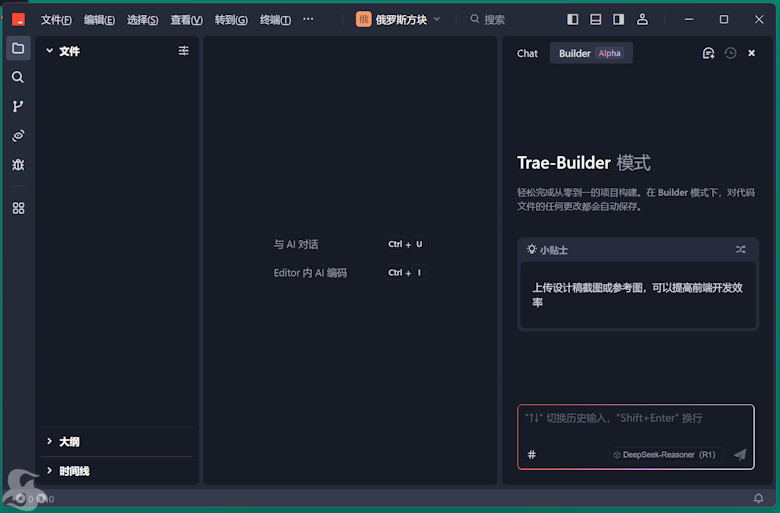Show more menus via the ellipsis
This screenshot has height=513, width=780.
click(x=308, y=19)
